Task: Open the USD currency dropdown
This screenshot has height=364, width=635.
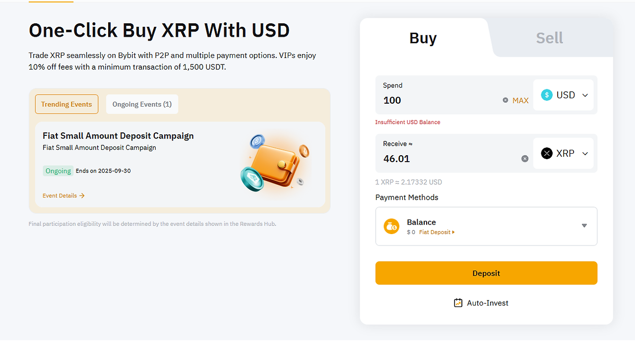Action: (563, 95)
